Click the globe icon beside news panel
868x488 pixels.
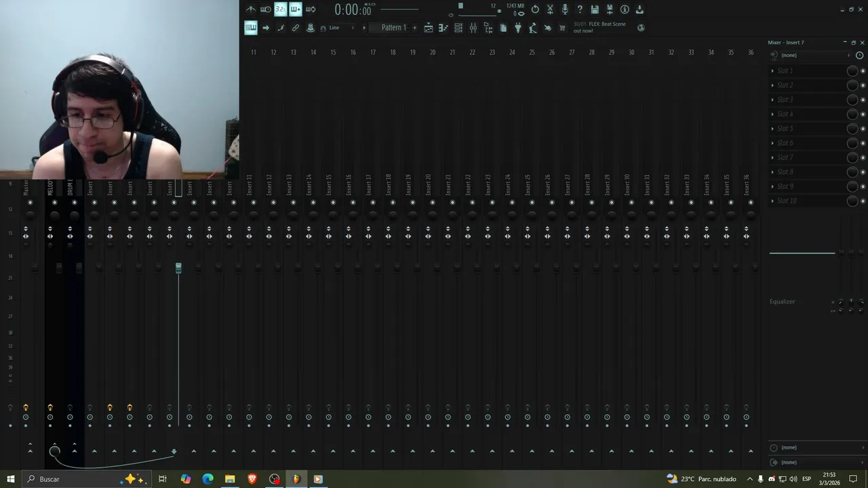coord(641,28)
